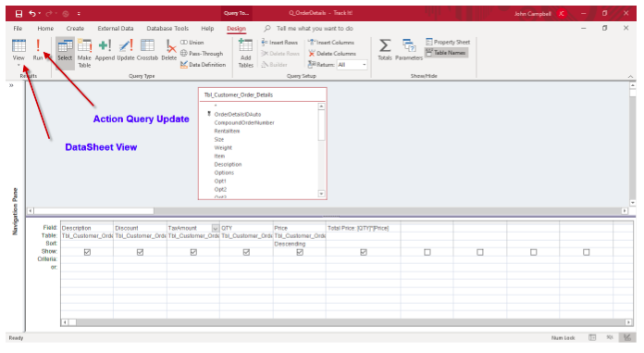Screen dimensions: 644x353
Task: Click the Pass-Through query option
Action: pos(202,54)
